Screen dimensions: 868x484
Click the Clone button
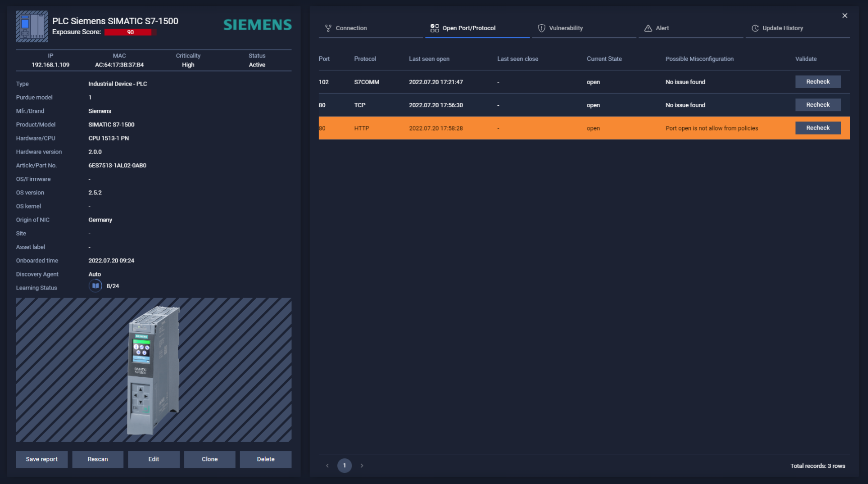tap(209, 459)
